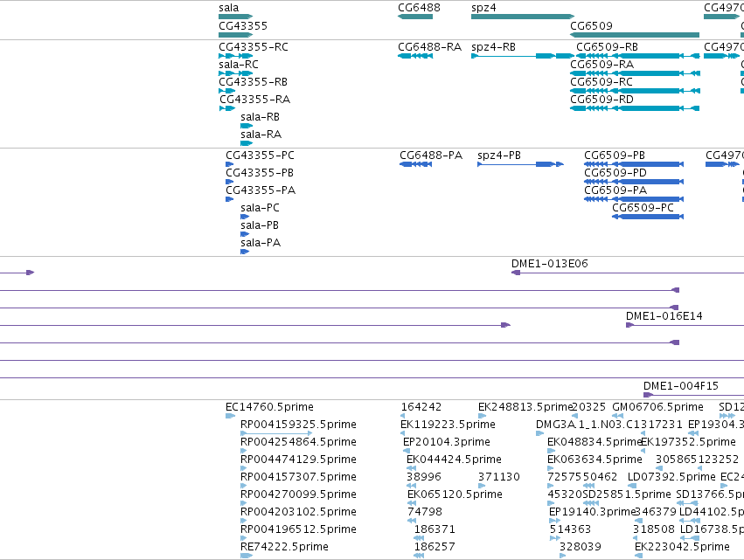Select EST EK119223.5prime
Screen dimensions: 744x560
point(402,433)
